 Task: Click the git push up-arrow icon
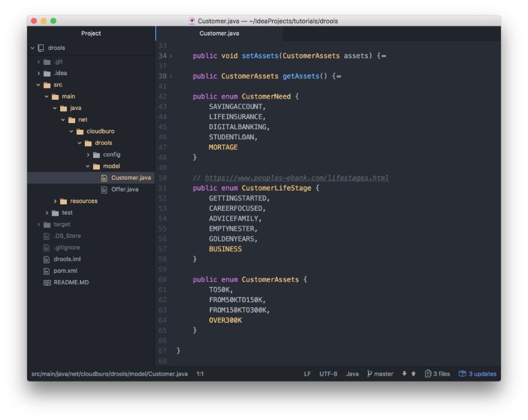pos(413,374)
